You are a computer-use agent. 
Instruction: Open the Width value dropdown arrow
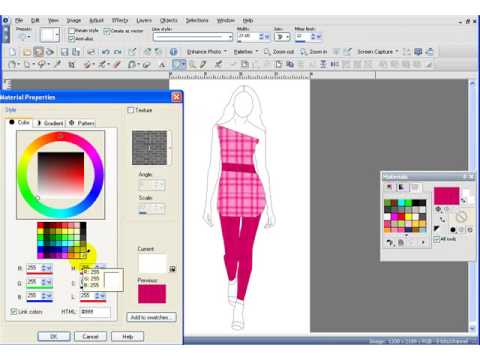tap(267, 36)
